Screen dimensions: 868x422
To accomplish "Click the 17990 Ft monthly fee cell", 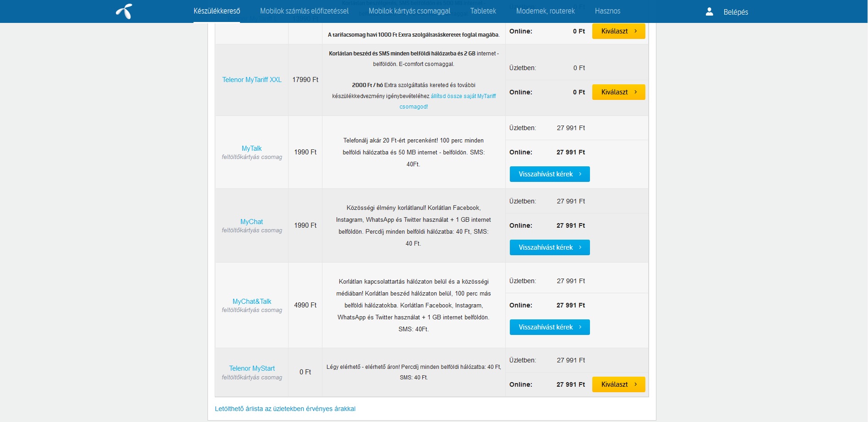I will pyautogui.click(x=305, y=80).
